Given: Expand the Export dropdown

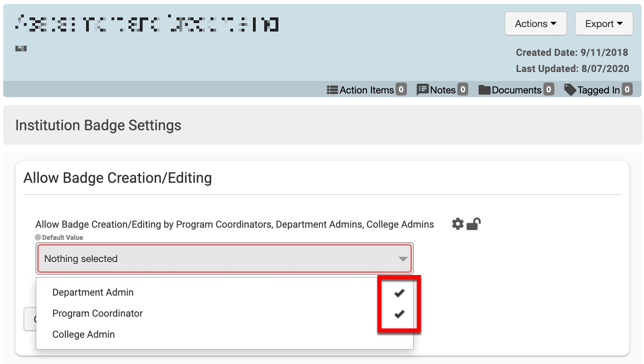Looking at the screenshot, I should coord(604,24).
